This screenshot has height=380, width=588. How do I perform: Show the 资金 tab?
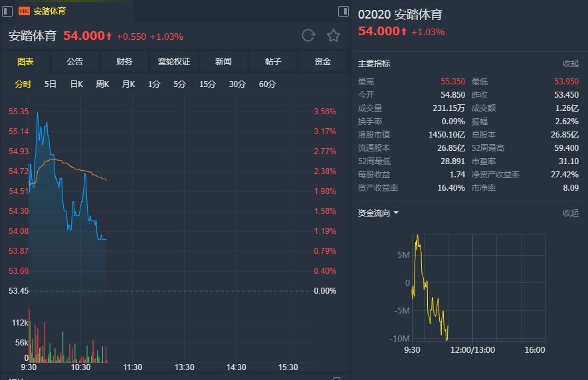click(x=323, y=62)
